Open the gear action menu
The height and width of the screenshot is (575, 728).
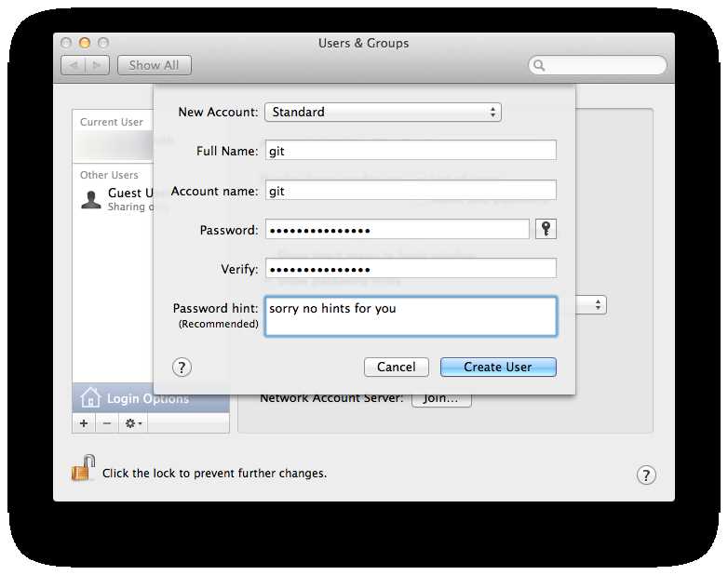tap(133, 423)
